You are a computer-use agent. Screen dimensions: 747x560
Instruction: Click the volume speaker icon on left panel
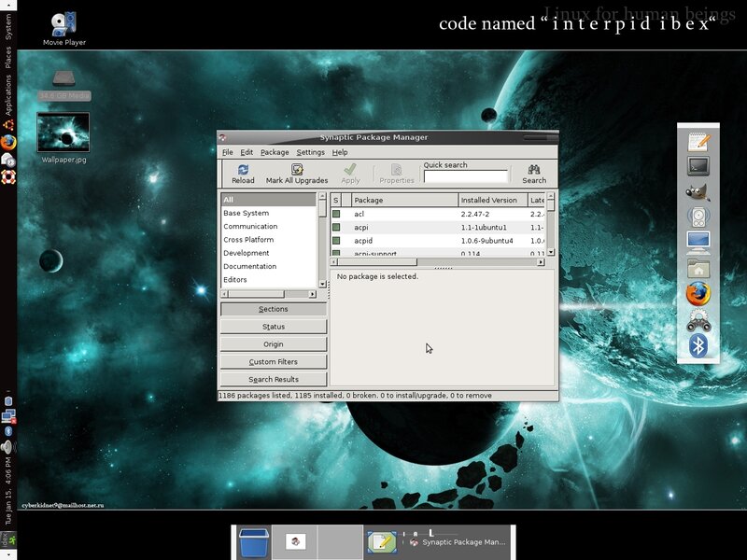pyautogui.click(x=7, y=448)
